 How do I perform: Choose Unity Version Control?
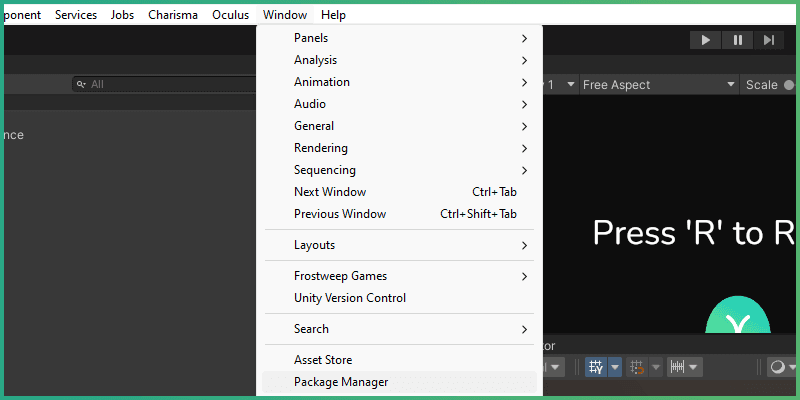(350, 298)
